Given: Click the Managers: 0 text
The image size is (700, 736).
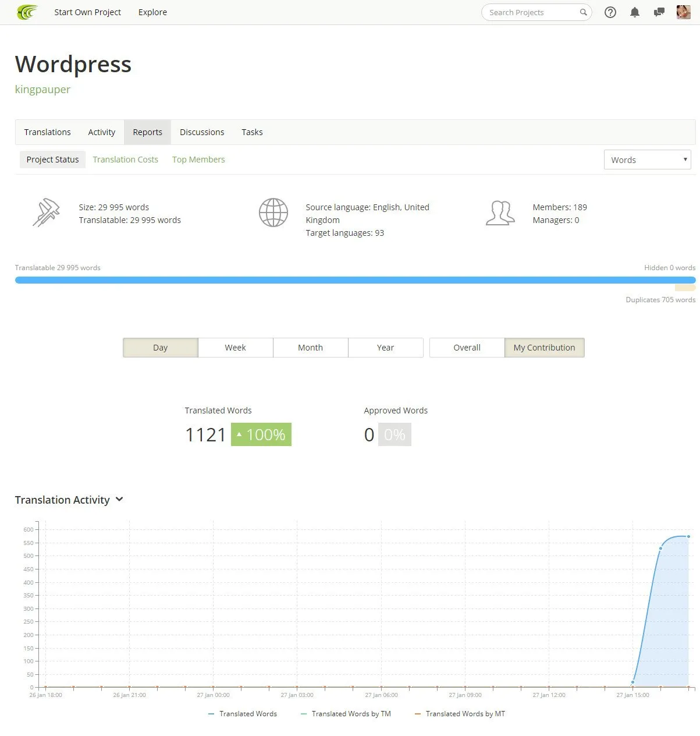Looking at the screenshot, I should click(x=556, y=220).
